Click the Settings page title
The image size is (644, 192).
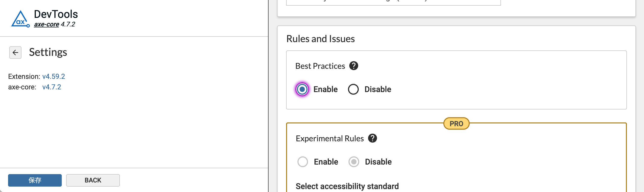point(48,52)
